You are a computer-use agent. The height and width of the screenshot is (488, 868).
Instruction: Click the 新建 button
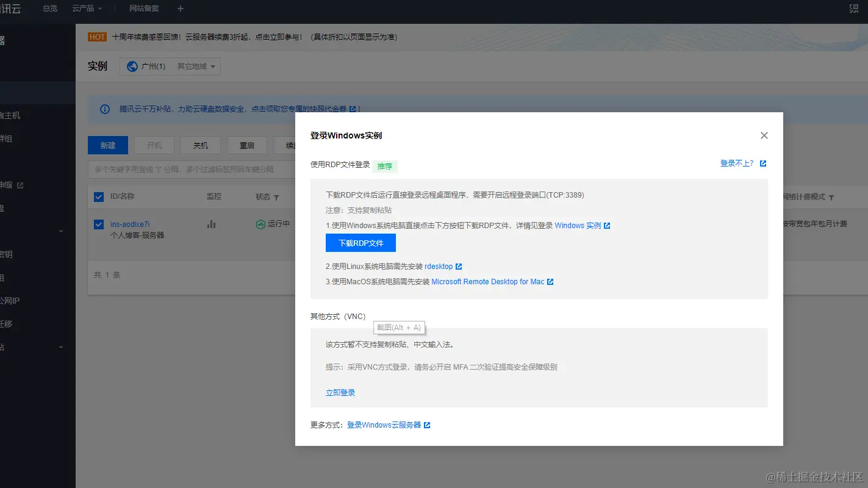click(108, 145)
